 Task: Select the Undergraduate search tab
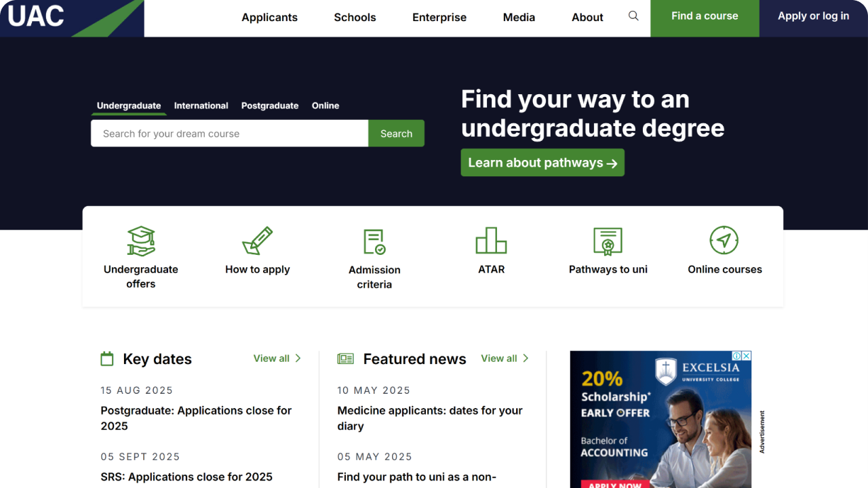[129, 106]
